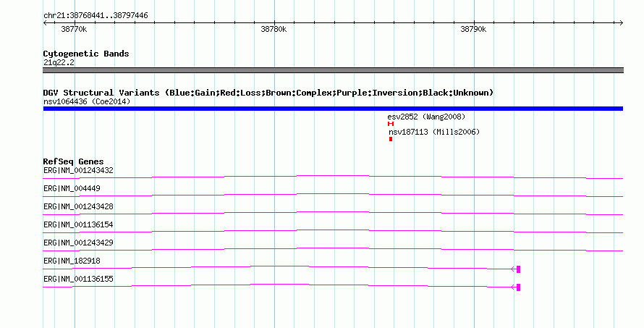
Task: Click the 38770k ruler tick label
Action: click(74, 29)
